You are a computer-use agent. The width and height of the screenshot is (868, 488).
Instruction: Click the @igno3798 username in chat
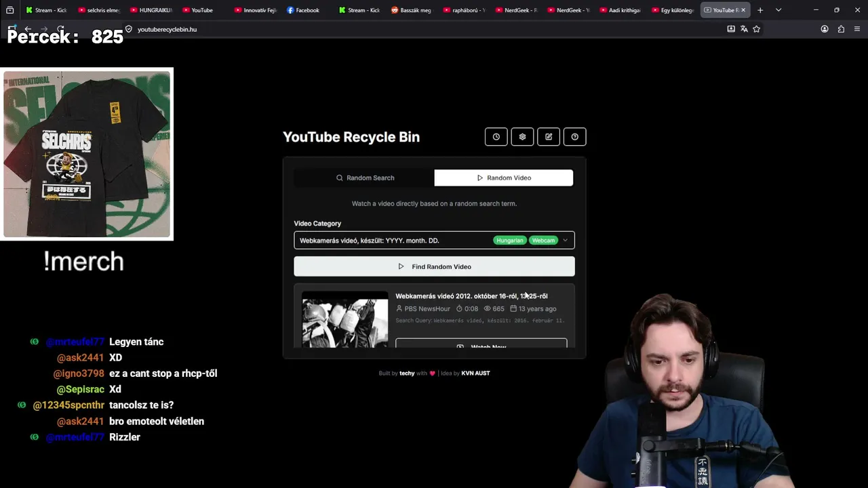click(79, 373)
